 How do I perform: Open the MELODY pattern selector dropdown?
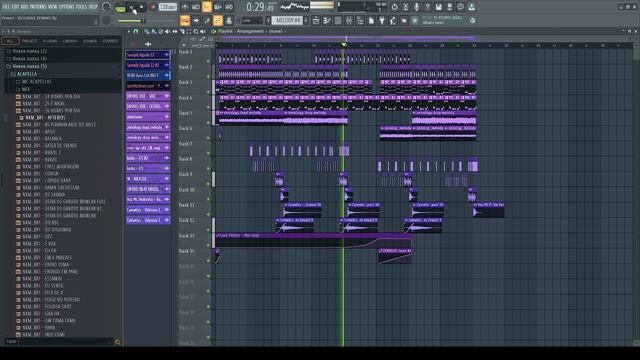tap(288, 20)
